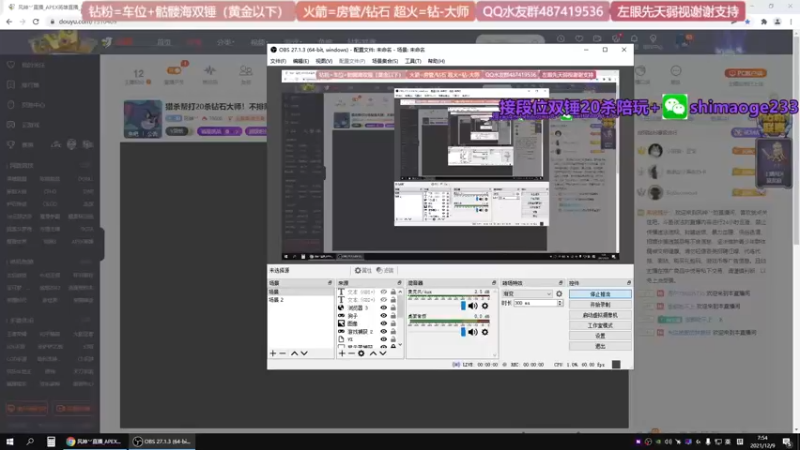This screenshot has width=800, height=450.
Task: Add a new scene with the plus icon
Action: (x=273, y=353)
